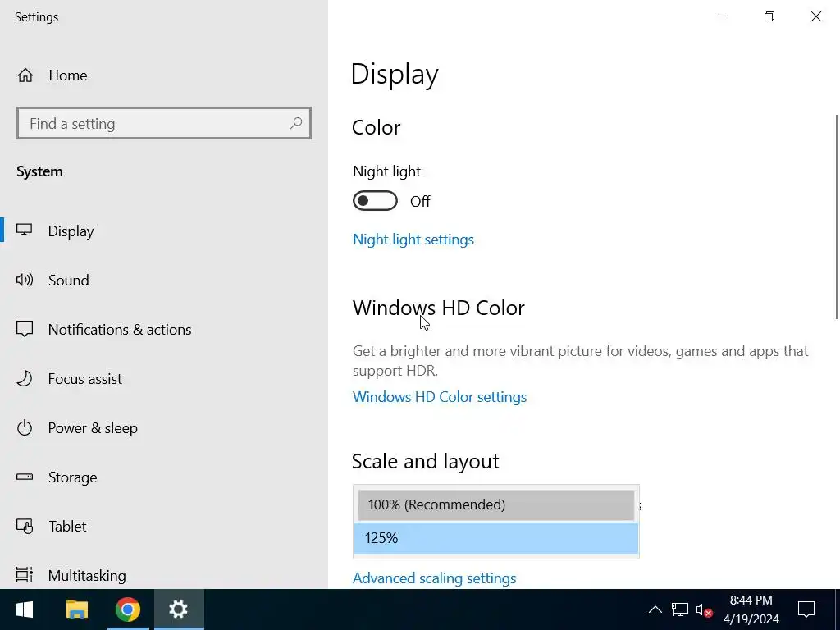
Task: Choose the 125% scaling option
Action: (x=495, y=538)
